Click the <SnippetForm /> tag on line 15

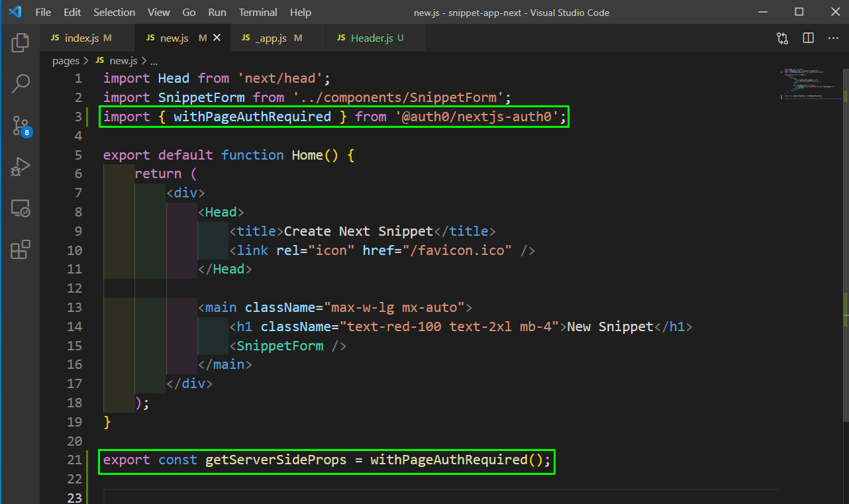(288, 346)
